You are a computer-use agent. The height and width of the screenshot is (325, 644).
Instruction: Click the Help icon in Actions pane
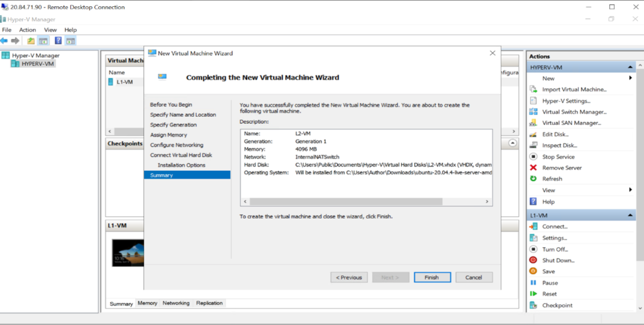point(533,202)
